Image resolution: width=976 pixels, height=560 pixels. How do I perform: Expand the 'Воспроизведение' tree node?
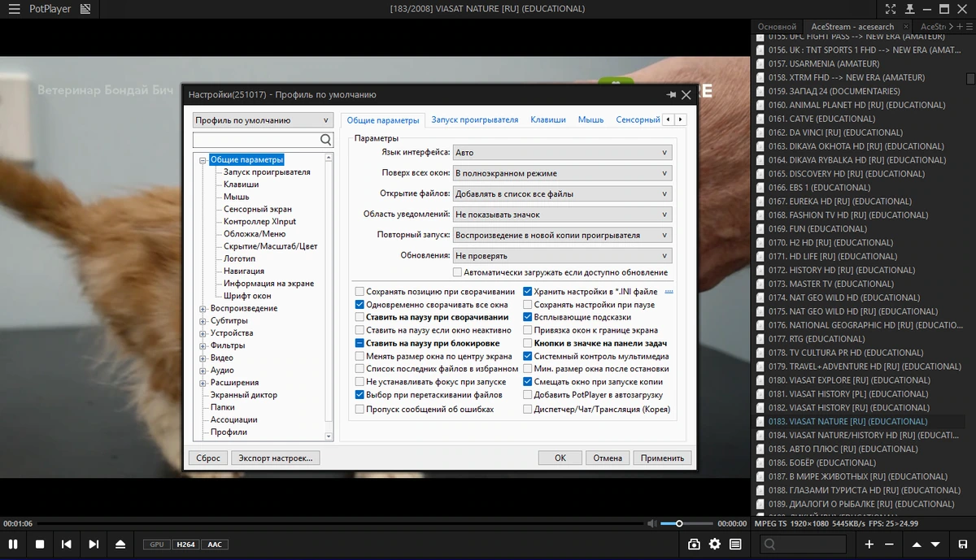pyautogui.click(x=203, y=309)
